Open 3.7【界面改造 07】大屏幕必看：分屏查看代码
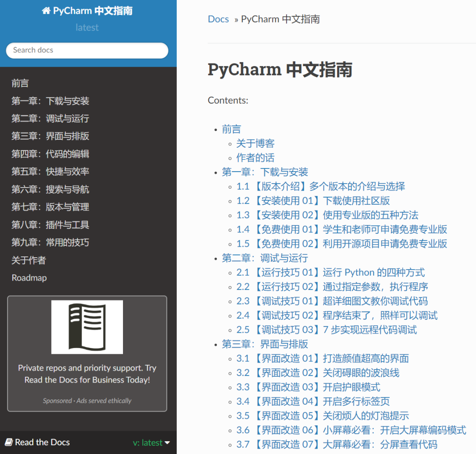Viewport: 476px width, 454px height. 337,444
